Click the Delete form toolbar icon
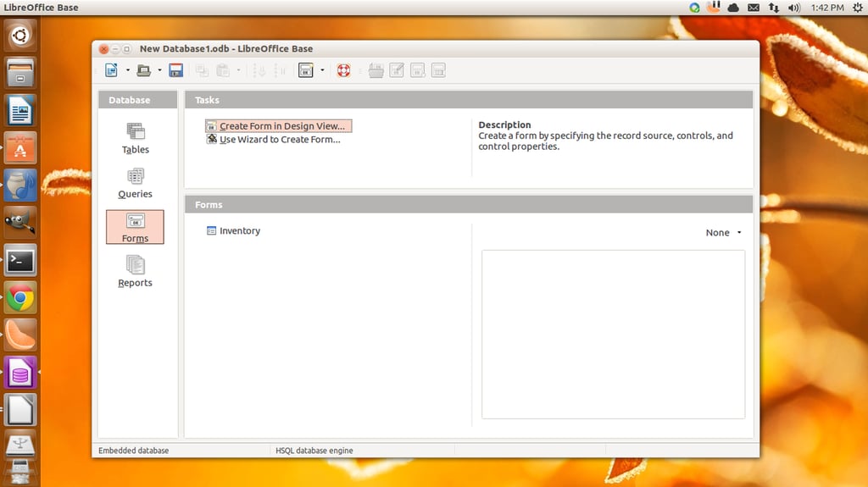 point(418,70)
